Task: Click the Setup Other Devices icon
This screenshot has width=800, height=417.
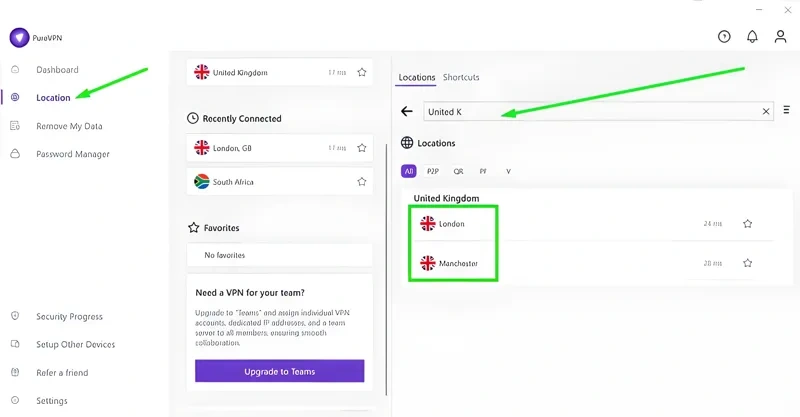Action: tap(15, 344)
